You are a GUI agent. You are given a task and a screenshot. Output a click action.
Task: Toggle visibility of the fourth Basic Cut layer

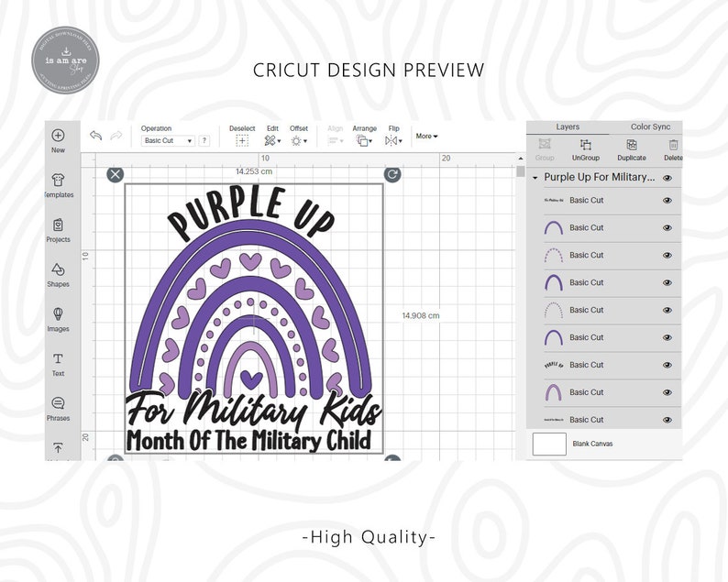(667, 282)
